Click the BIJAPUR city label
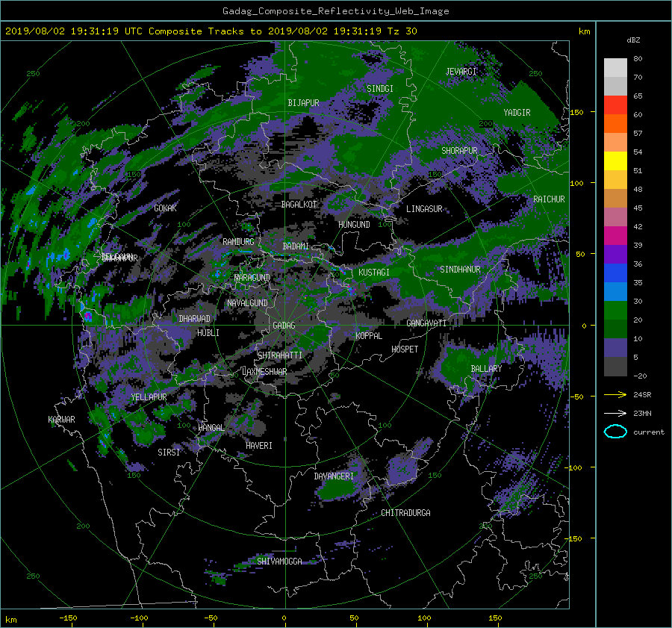The height and width of the screenshot is (628, 672). pyautogui.click(x=303, y=103)
